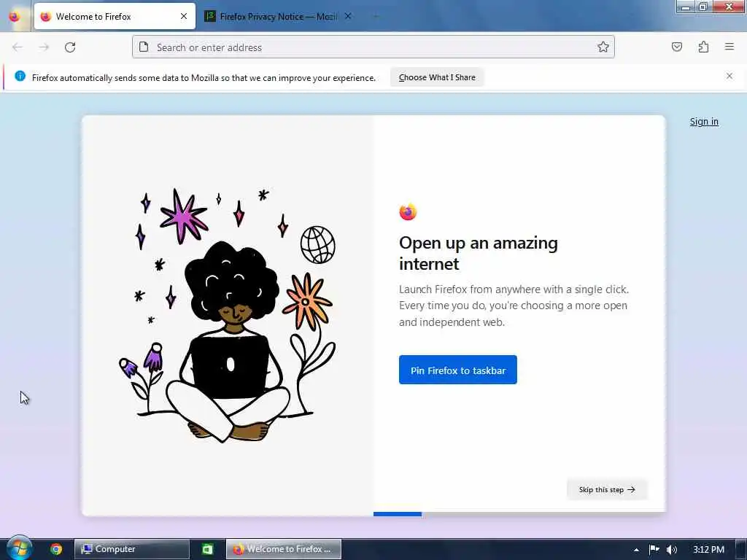Open the green spreadsheet taskbar icon

(x=207, y=549)
